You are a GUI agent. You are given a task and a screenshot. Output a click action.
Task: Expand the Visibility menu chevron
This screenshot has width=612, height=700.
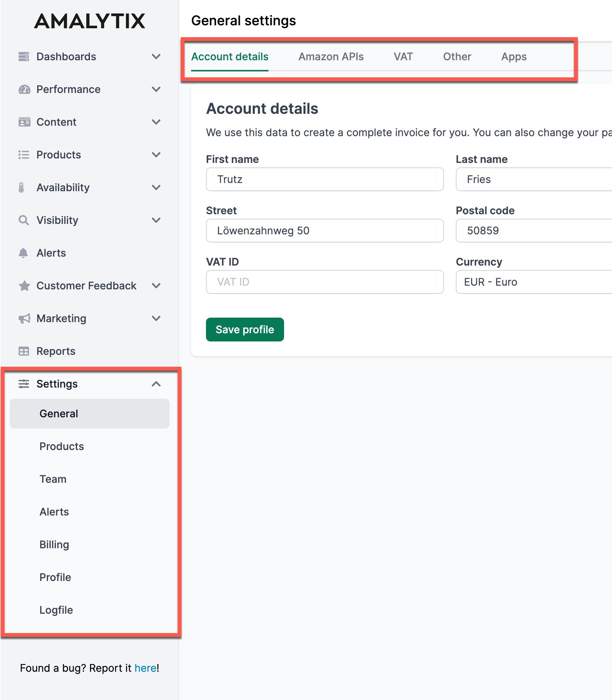click(156, 220)
